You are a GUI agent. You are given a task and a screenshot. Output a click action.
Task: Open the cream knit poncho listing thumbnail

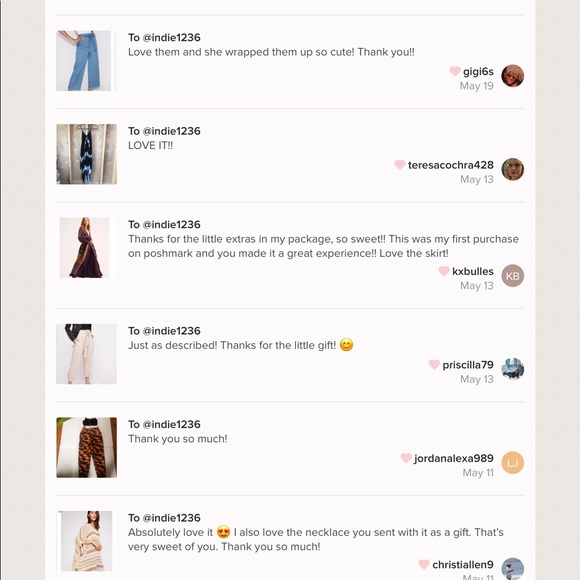[87, 541]
